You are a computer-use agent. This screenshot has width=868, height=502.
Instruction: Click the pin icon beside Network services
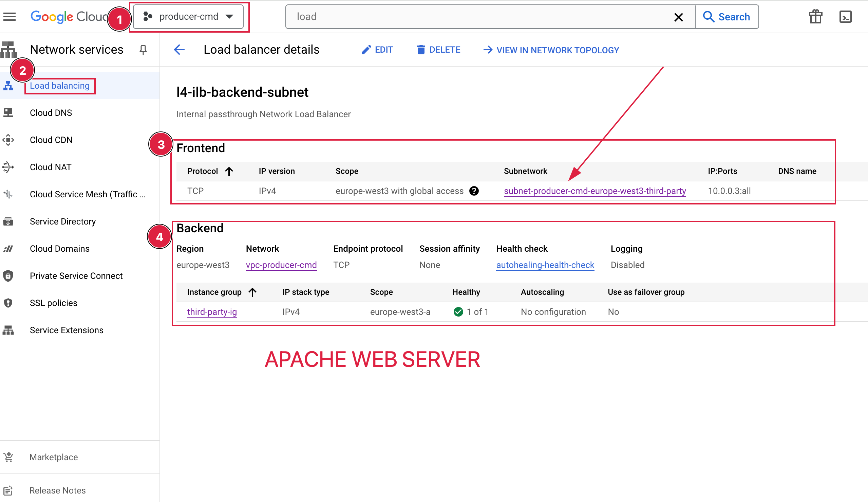tap(143, 50)
